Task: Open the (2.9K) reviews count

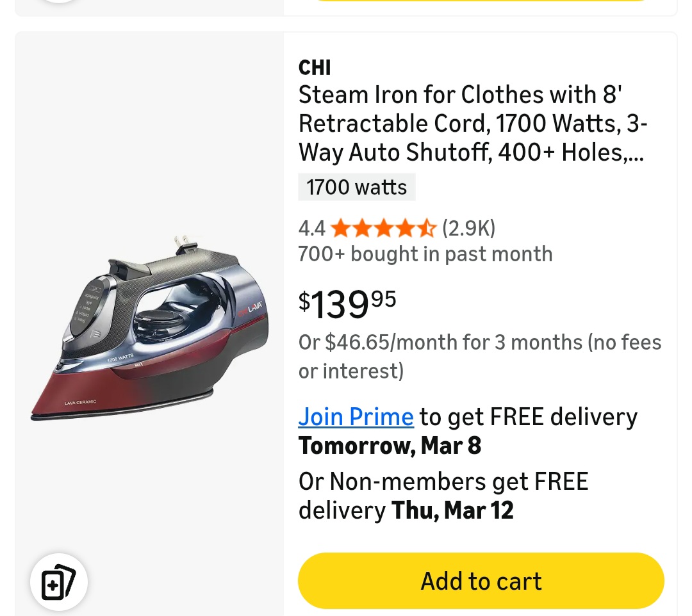Action: click(x=468, y=228)
